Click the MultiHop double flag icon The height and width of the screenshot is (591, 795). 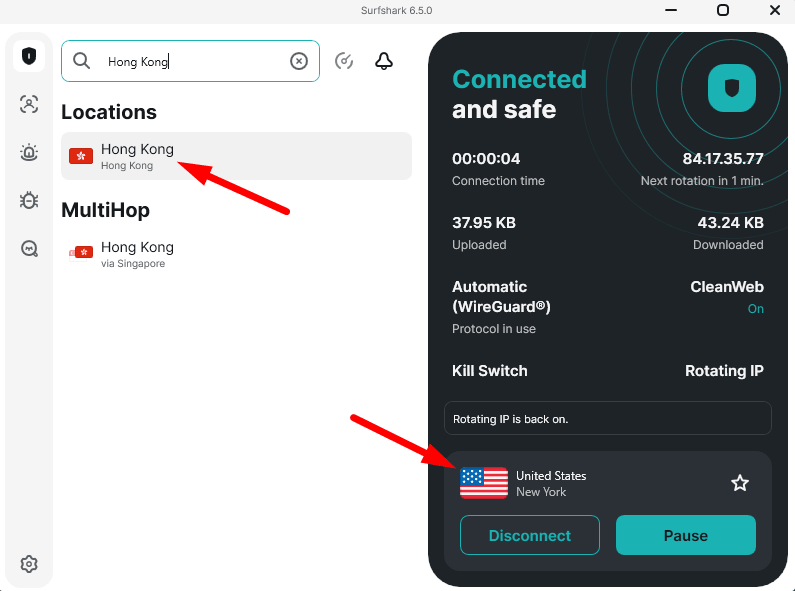click(81, 252)
